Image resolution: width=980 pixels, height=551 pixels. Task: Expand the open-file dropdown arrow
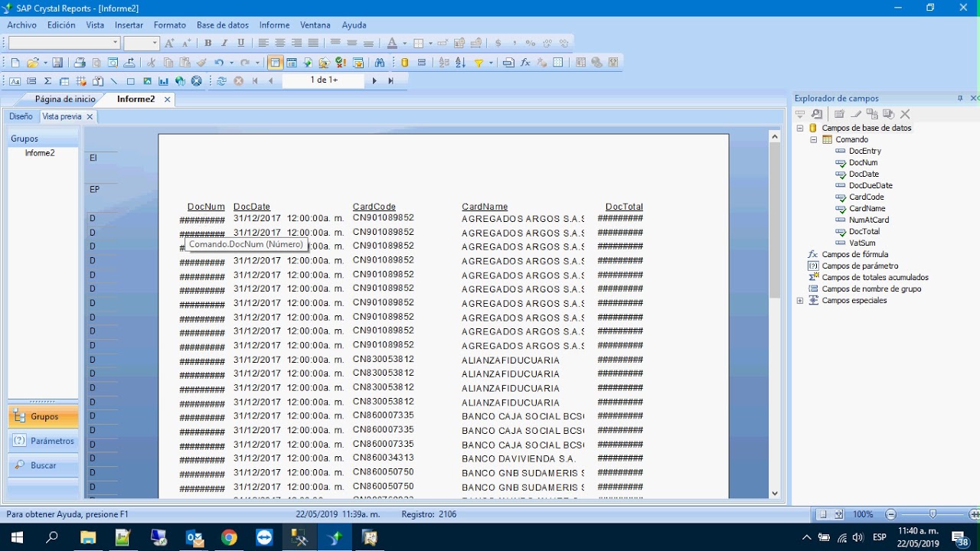[x=45, y=63]
